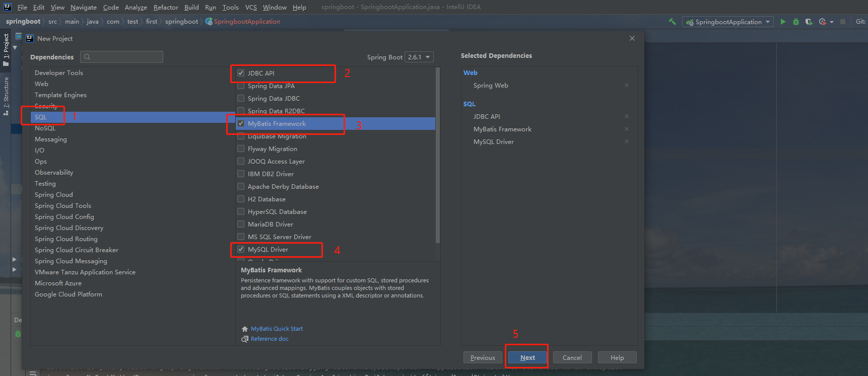Open the File menu

[x=22, y=7]
